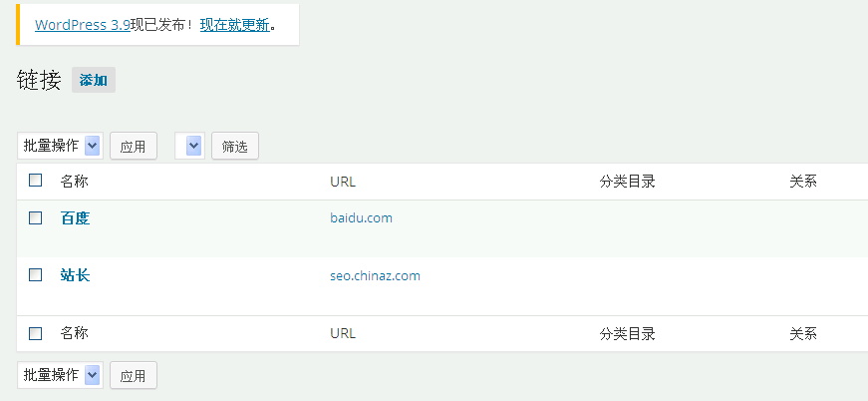Image resolution: width=868 pixels, height=401 pixels.
Task: Sort by 名称 column in header
Action: [x=74, y=182]
